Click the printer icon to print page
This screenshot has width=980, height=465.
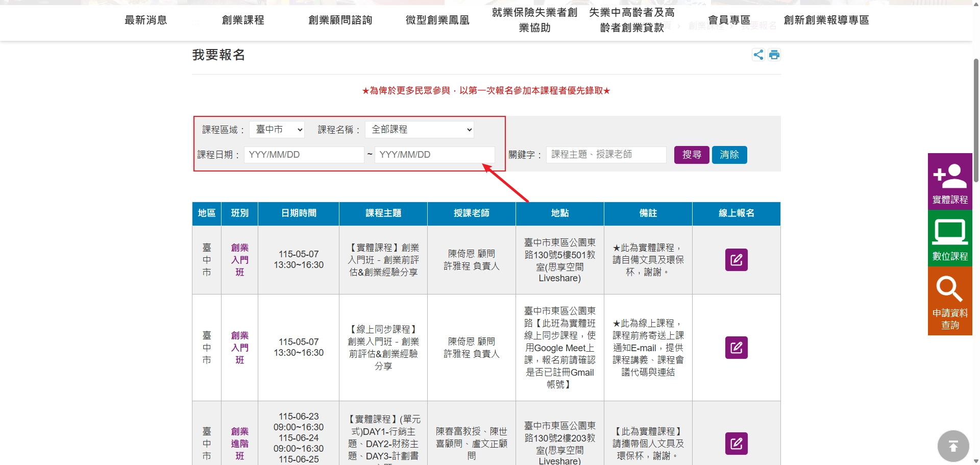pos(774,55)
